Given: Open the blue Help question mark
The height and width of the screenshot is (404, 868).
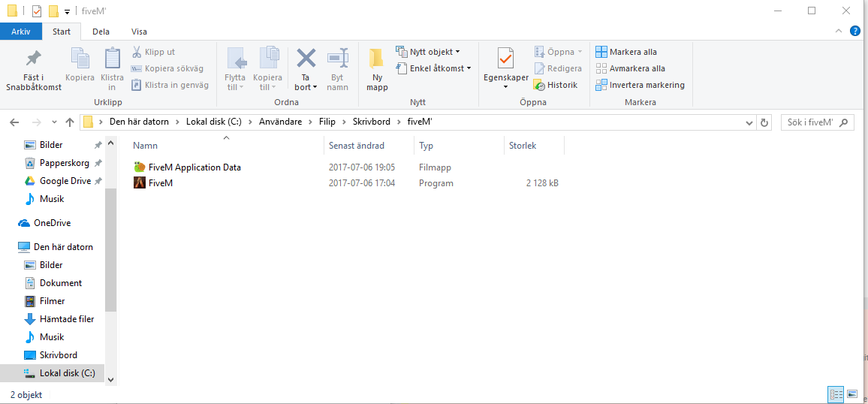Looking at the screenshot, I should coord(855,31).
